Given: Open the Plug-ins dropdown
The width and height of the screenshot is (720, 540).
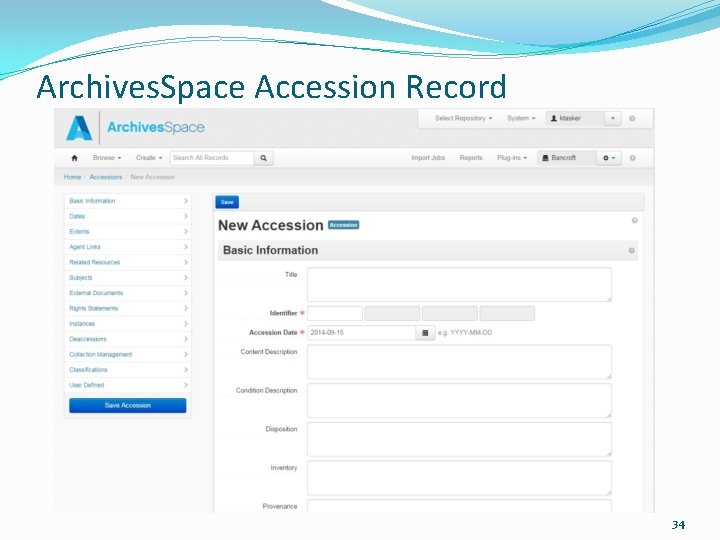Looking at the screenshot, I should pyautogui.click(x=512, y=158).
